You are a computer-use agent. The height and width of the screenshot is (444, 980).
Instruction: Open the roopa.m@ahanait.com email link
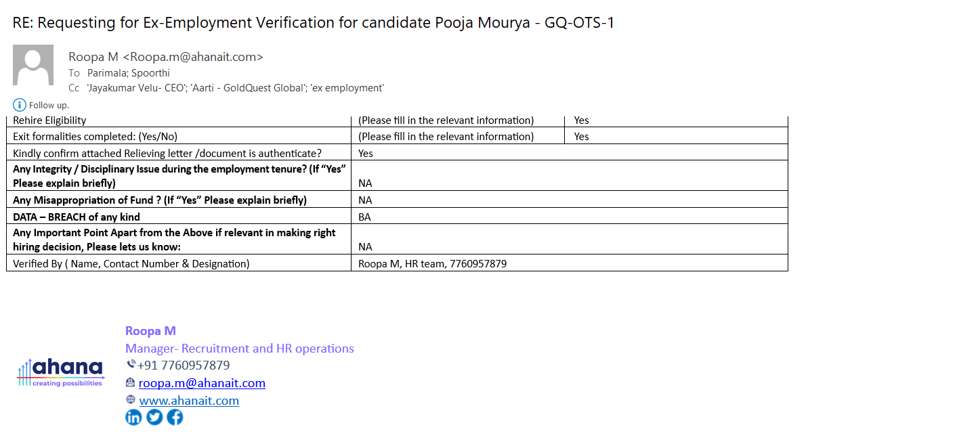click(202, 383)
